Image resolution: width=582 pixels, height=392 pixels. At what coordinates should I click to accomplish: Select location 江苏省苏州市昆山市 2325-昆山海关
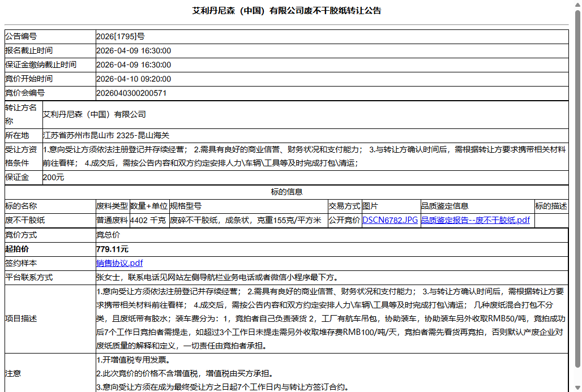tap(106, 135)
